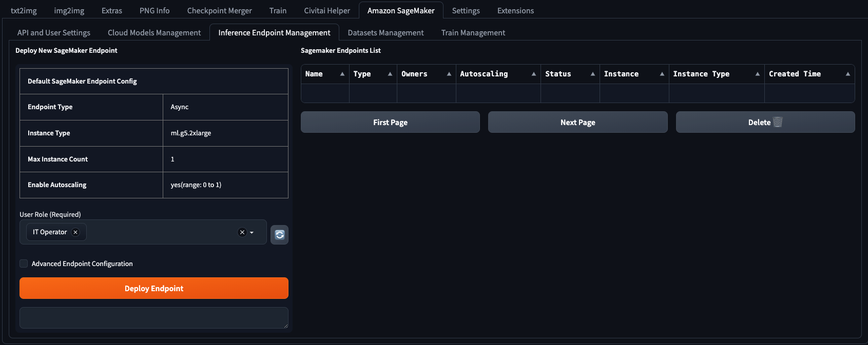Screen dimensions: 868x345
Task: Open the img2img tab
Action: (69, 10)
